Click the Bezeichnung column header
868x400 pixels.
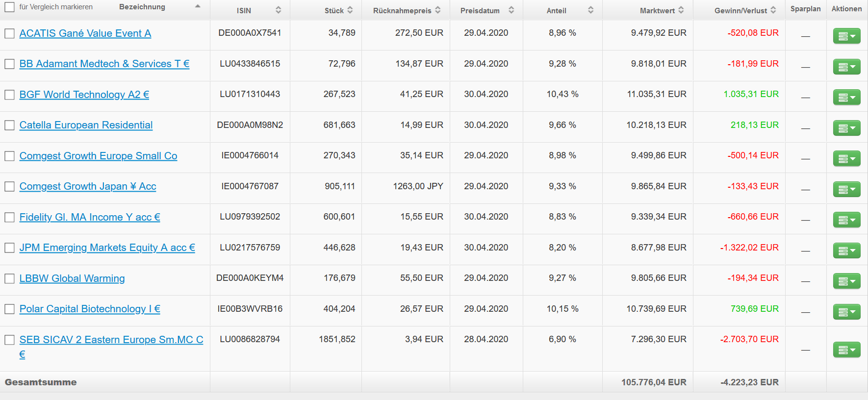(142, 7)
